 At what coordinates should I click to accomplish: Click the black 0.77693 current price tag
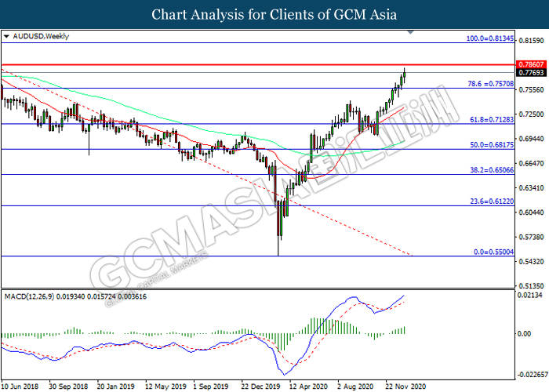pos(531,72)
